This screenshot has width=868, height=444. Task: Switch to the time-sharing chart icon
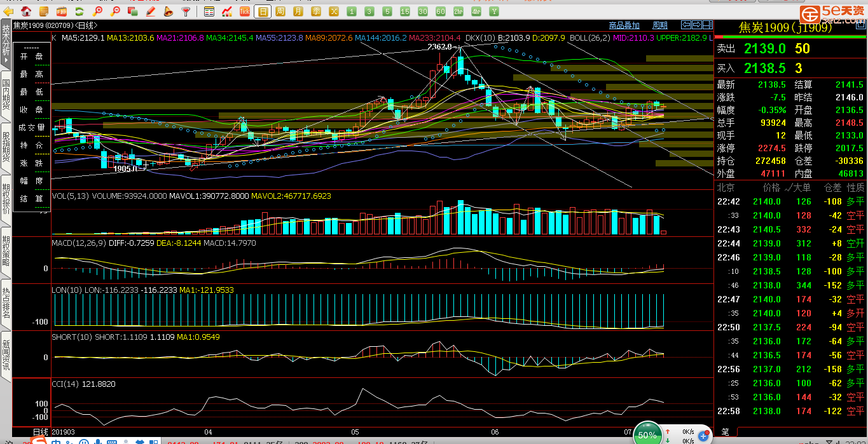point(227,11)
